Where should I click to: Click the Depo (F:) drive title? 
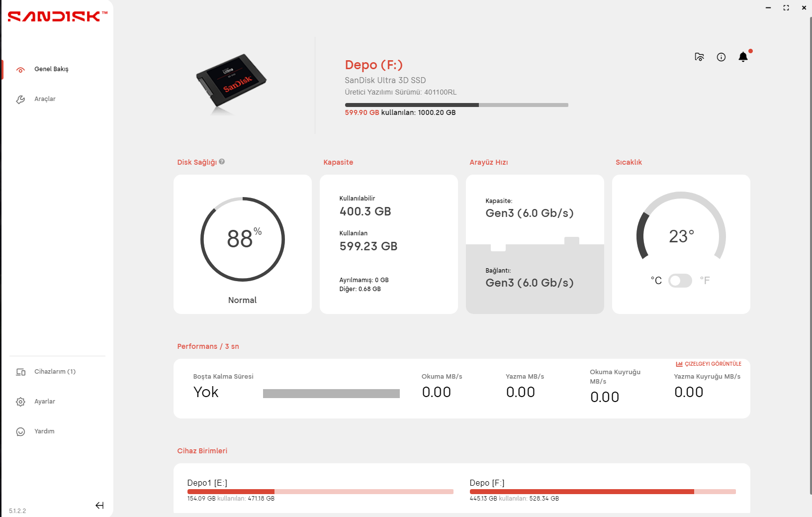point(374,65)
